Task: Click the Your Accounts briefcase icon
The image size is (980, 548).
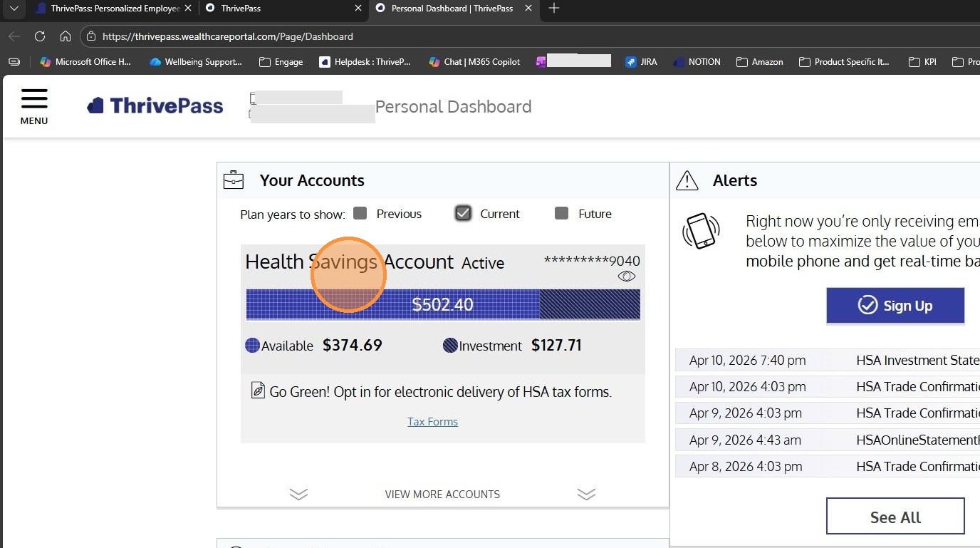Action: pyautogui.click(x=234, y=180)
